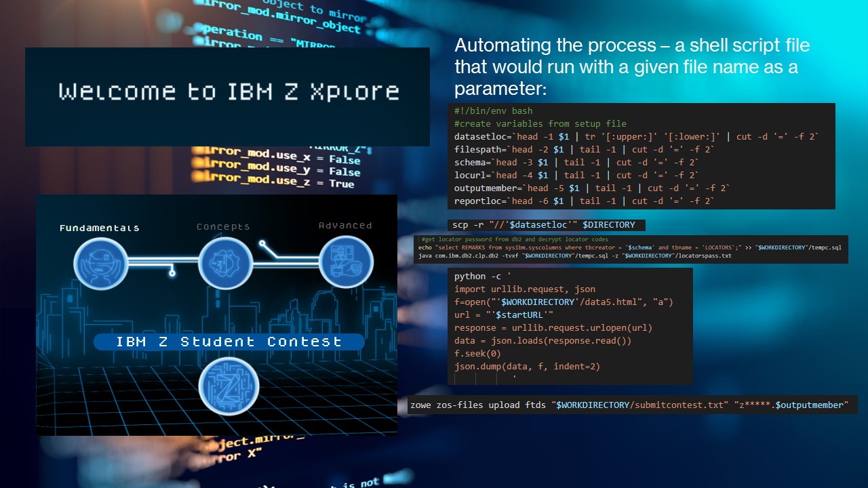This screenshot has width=868, height=488.
Task: Select the Concepts label
Action: pos(223,226)
